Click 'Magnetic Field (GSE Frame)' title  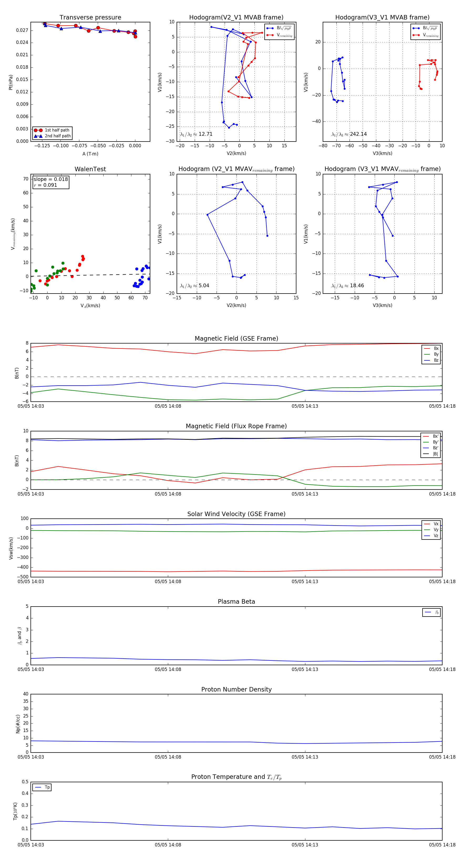pyautogui.click(x=236, y=339)
